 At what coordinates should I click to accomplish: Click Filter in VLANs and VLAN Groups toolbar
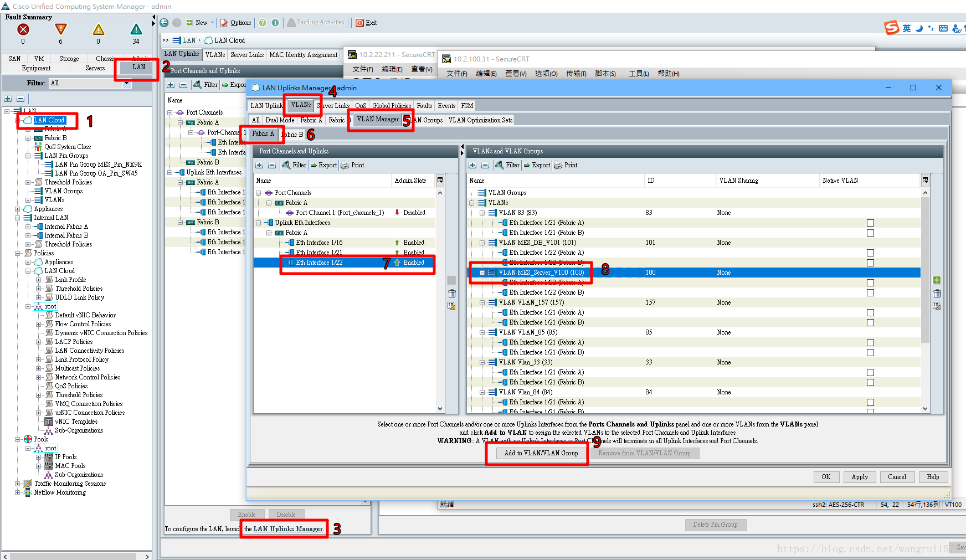[507, 165]
